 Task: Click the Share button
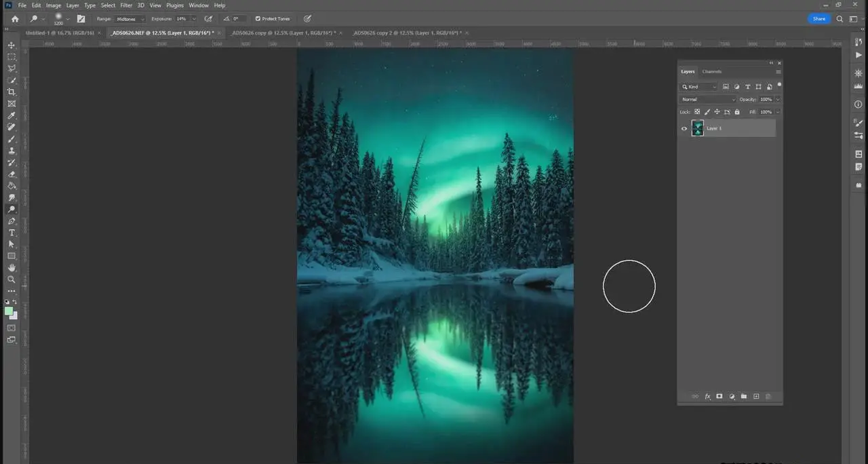pyautogui.click(x=819, y=19)
